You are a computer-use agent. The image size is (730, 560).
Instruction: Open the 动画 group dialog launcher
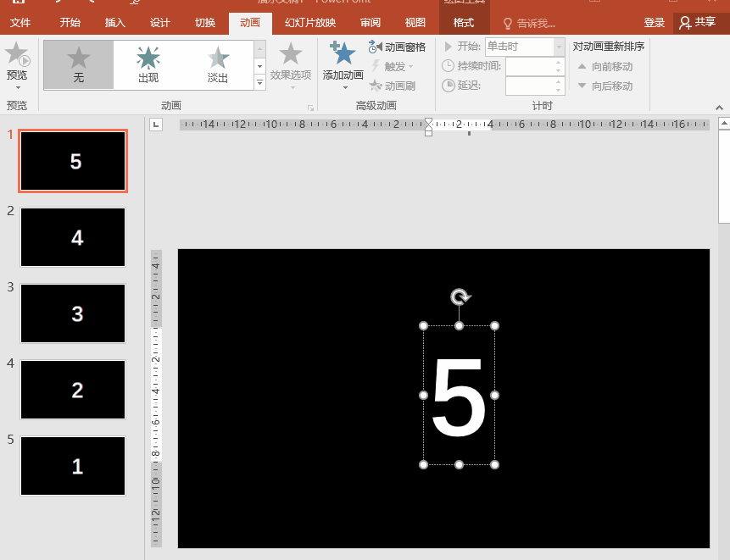[x=310, y=108]
